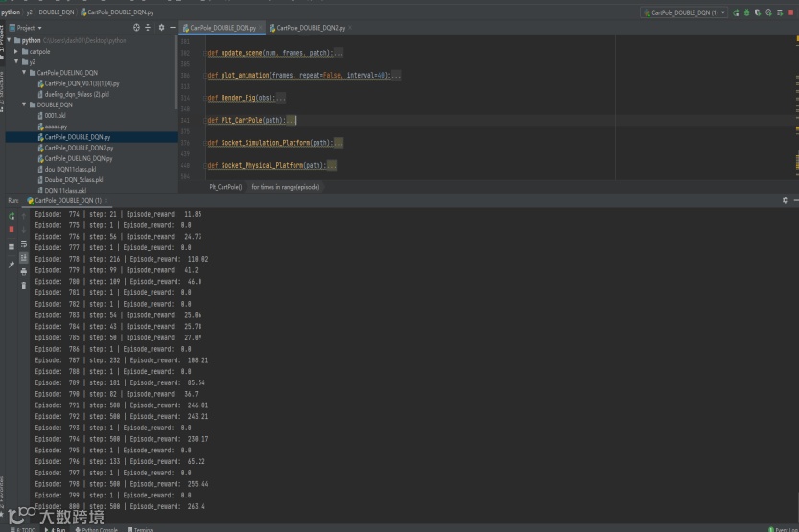Click folded ellipsis of Socket_Simulation_Platform function
Image resolution: width=799 pixels, height=532 pixels.
tap(338, 143)
